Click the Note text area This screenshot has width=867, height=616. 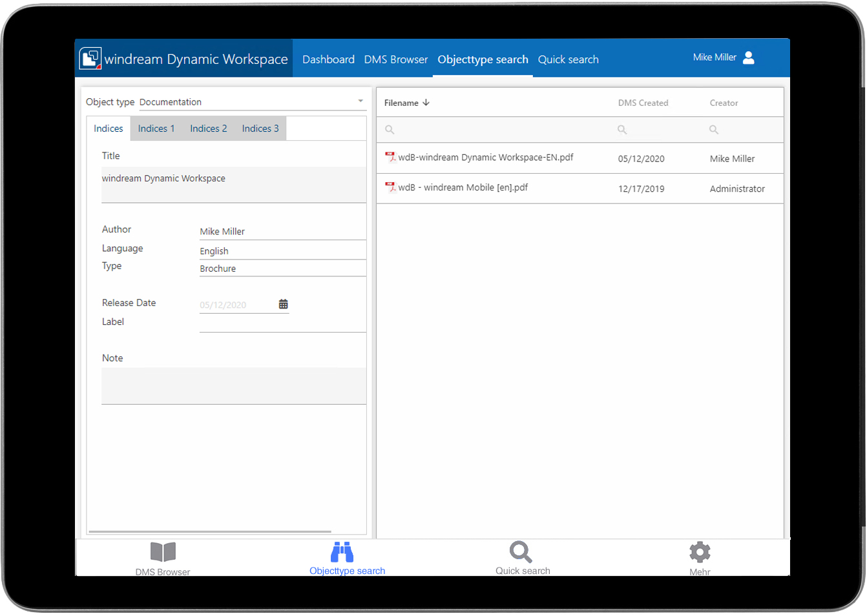[x=234, y=386]
